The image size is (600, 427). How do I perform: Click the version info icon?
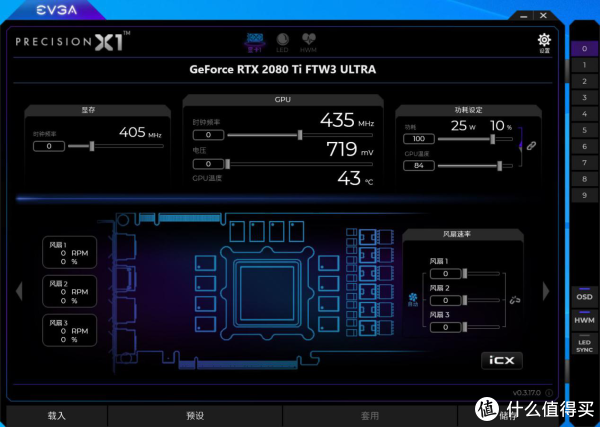tap(549, 392)
